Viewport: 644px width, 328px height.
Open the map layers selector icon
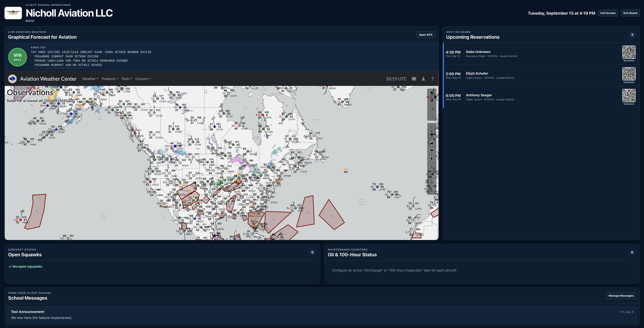432,93
